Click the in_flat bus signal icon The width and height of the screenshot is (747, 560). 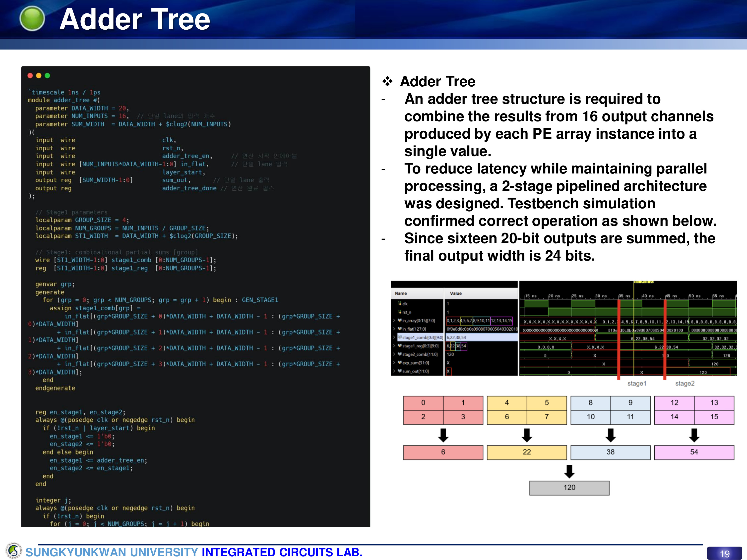click(399, 329)
